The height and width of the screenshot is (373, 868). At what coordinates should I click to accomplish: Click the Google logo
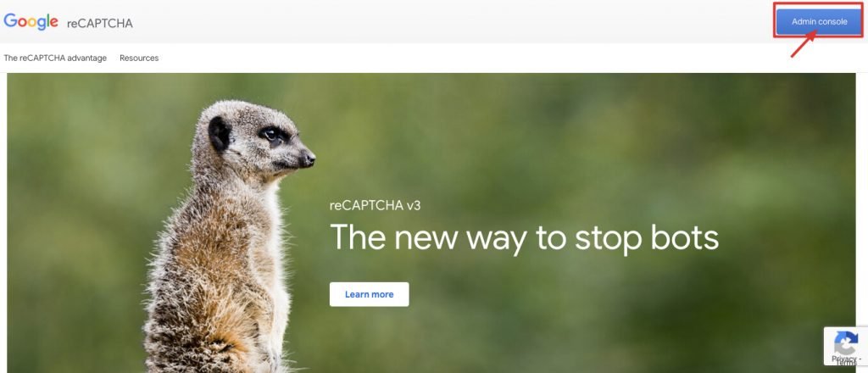tap(31, 21)
